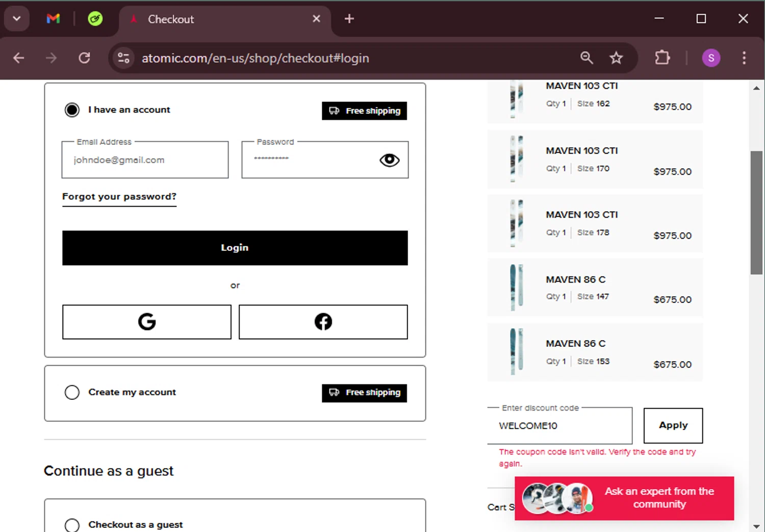Select the Checkout tab
This screenshot has height=532, width=765.
224,19
